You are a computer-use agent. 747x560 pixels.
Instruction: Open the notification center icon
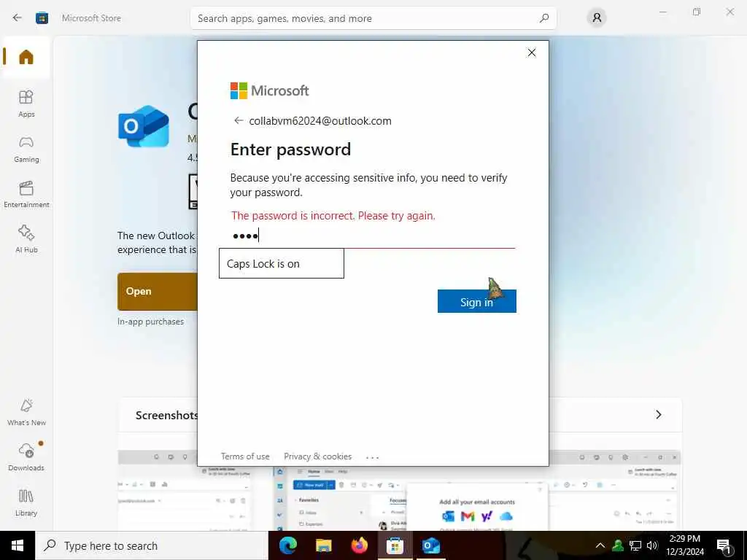[x=724, y=546]
